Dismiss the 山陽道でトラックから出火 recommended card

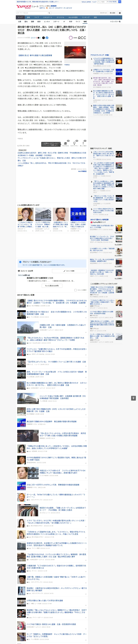[x=85, y=231]
